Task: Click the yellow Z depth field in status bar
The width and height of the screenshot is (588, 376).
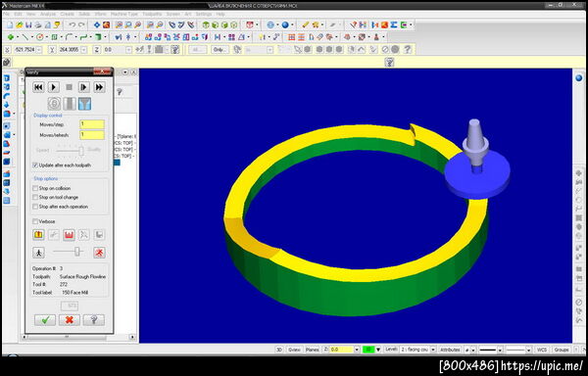Action: click(341, 350)
